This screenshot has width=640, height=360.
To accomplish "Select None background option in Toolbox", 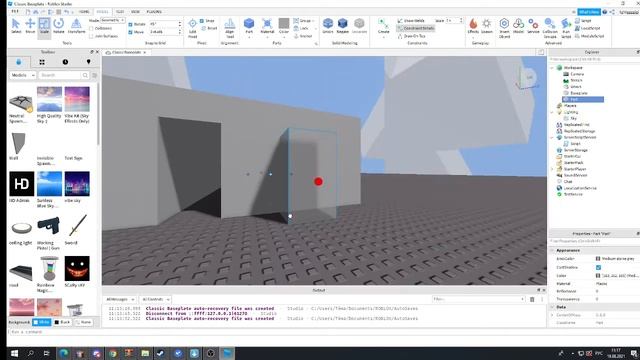I will pyautogui.click(x=83, y=322).
